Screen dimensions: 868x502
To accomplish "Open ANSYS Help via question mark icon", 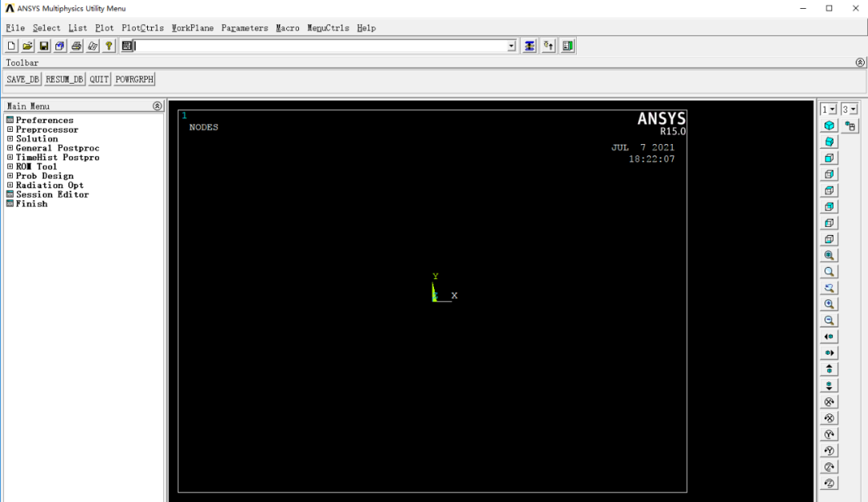I will pyautogui.click(x=109, y=46).
